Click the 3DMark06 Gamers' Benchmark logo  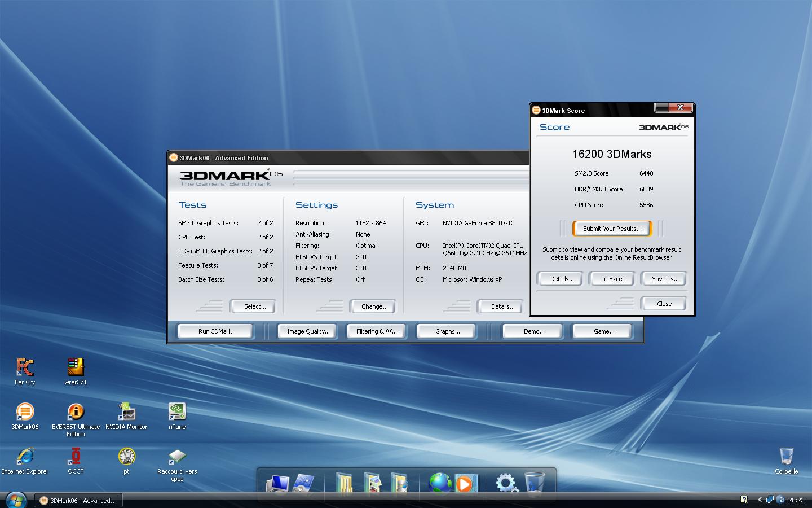[231, 177]
